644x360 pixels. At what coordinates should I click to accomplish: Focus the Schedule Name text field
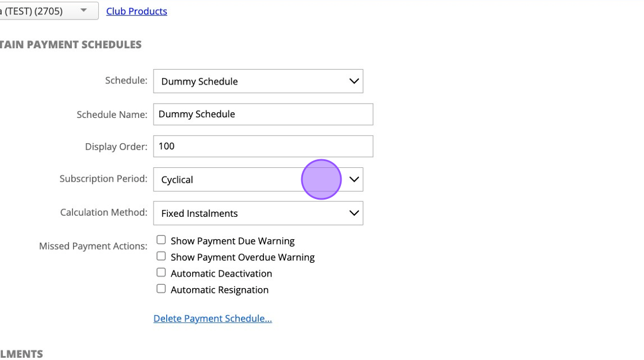263,114
